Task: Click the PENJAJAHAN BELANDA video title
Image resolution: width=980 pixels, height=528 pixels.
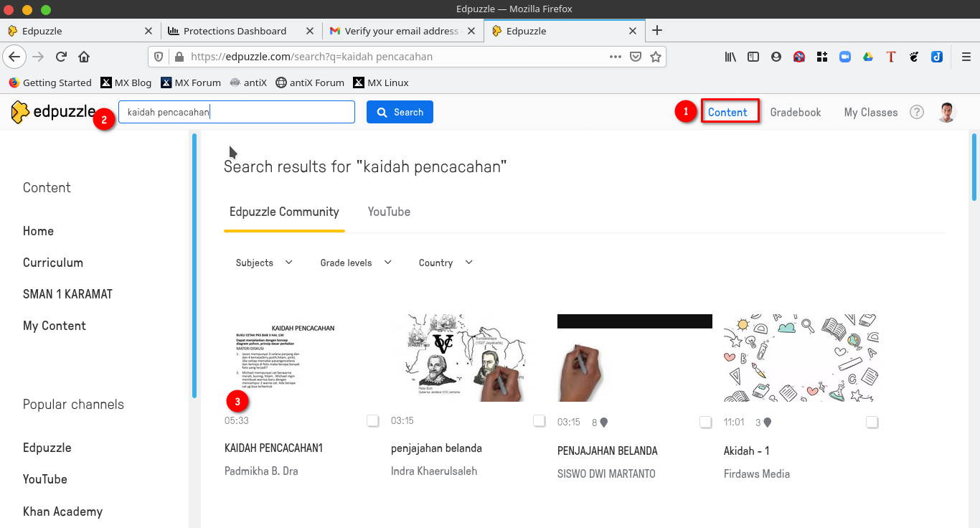Action: coord(608,451)
